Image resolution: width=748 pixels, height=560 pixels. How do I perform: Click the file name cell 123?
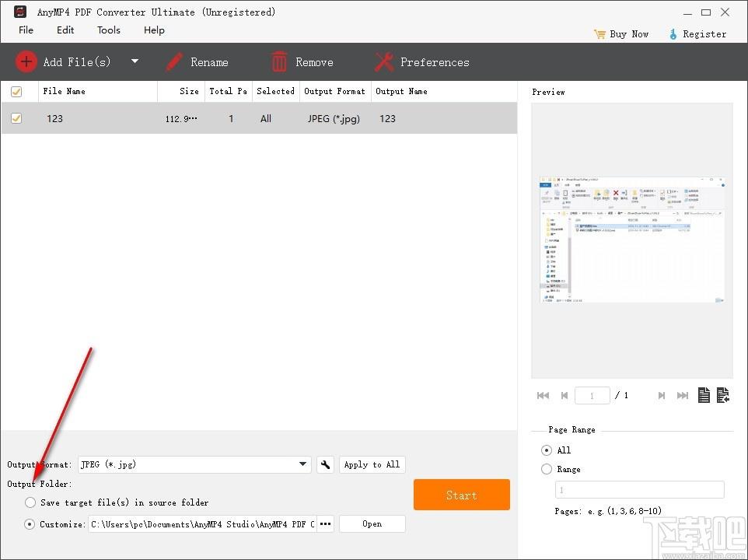pyautogui.click(x=55, y=118)
